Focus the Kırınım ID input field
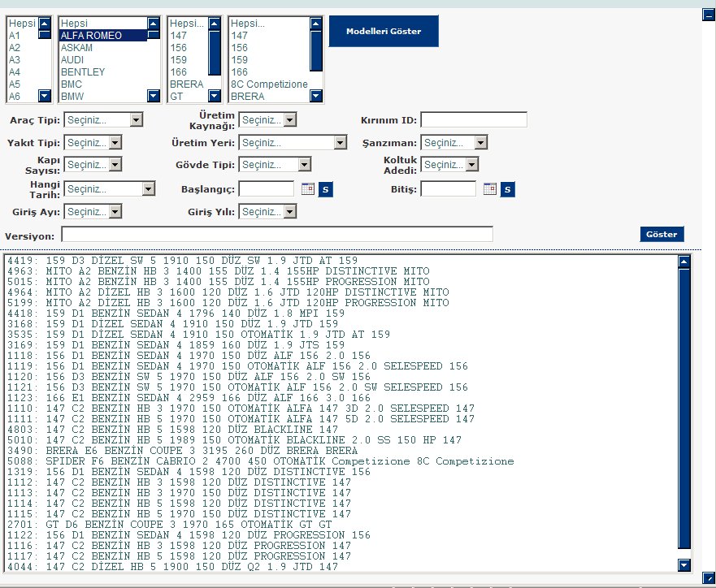 [474, 120]
